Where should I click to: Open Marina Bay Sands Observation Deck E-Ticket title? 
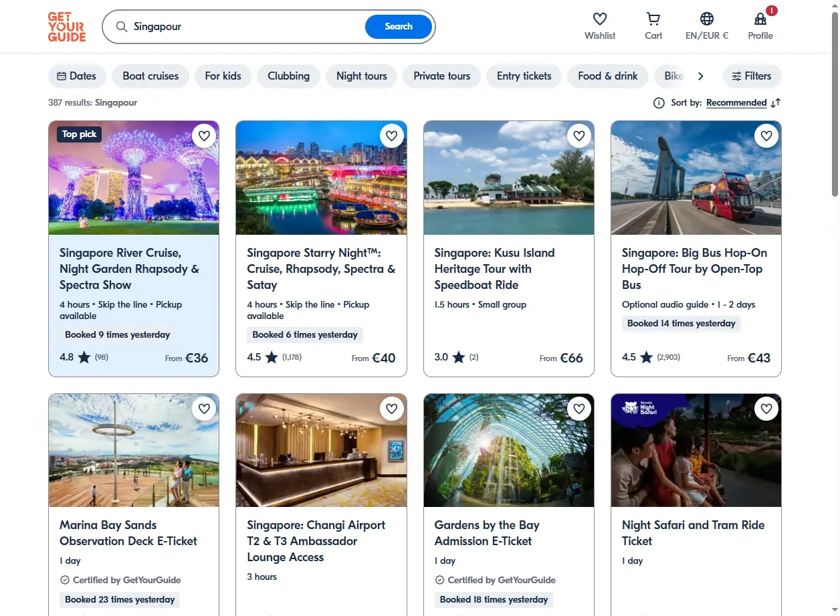(x=128, y=533)
